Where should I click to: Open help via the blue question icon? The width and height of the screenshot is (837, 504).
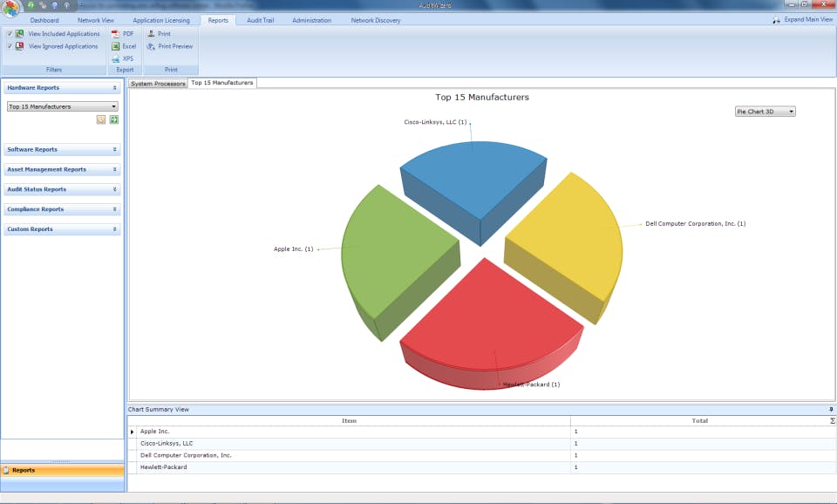[x=54, y=5]
